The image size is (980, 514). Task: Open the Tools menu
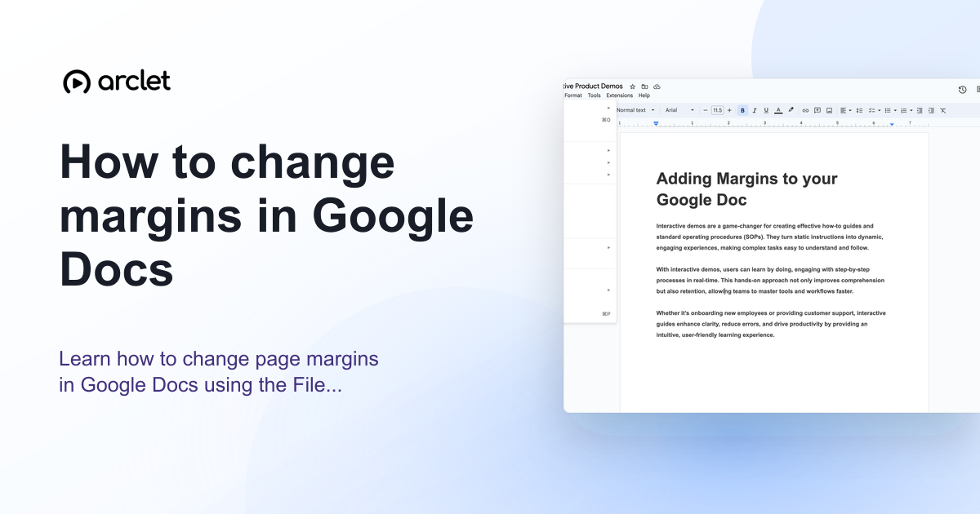pos(594,95)
